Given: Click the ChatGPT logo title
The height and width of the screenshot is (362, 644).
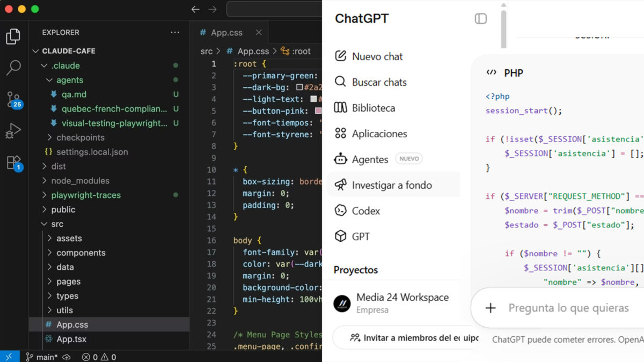Looking at the screenshot, I should (x=362, y=19).
